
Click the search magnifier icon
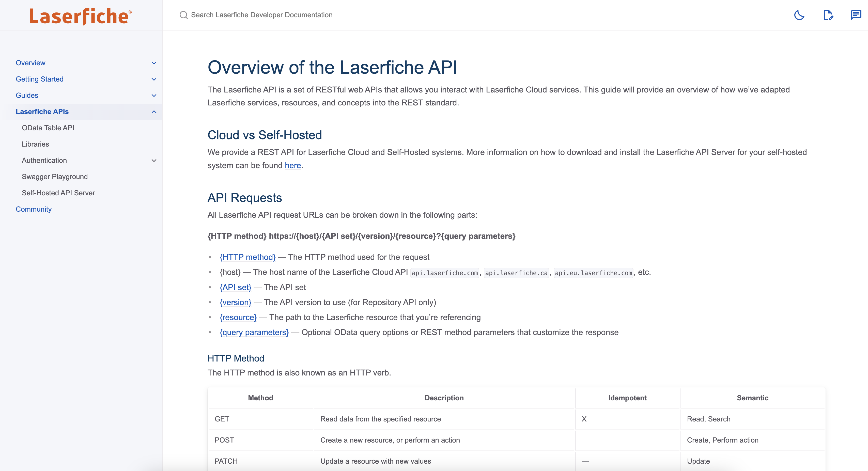[x=184, y=15]
